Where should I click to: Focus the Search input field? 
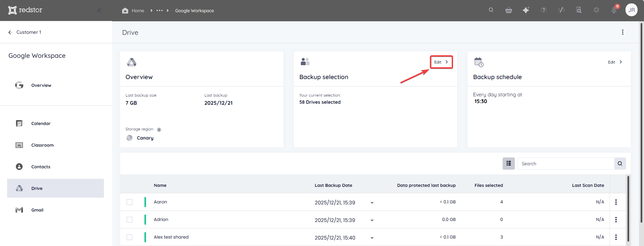click(566, 164)
